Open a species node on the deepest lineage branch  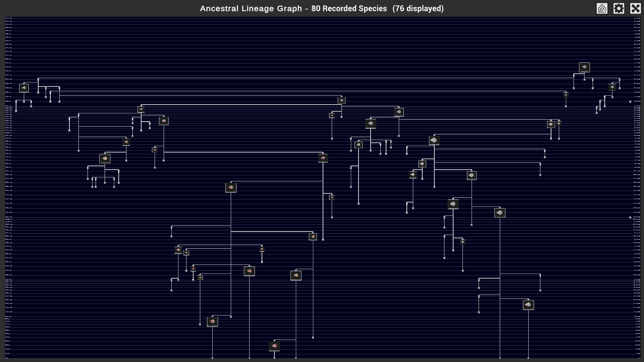tap(213, 321)
